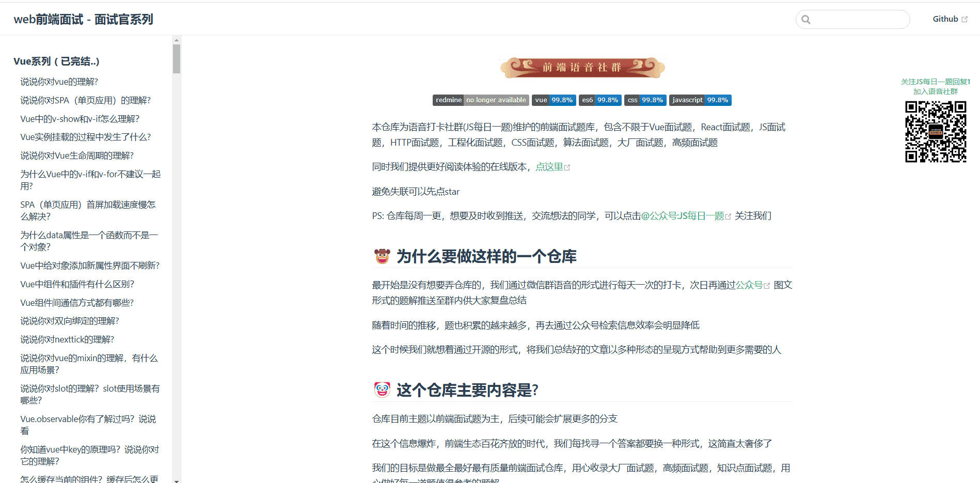Click the es6 99.8% badge
The width and height of the screenshot is (980, 483).
[600, 100]
